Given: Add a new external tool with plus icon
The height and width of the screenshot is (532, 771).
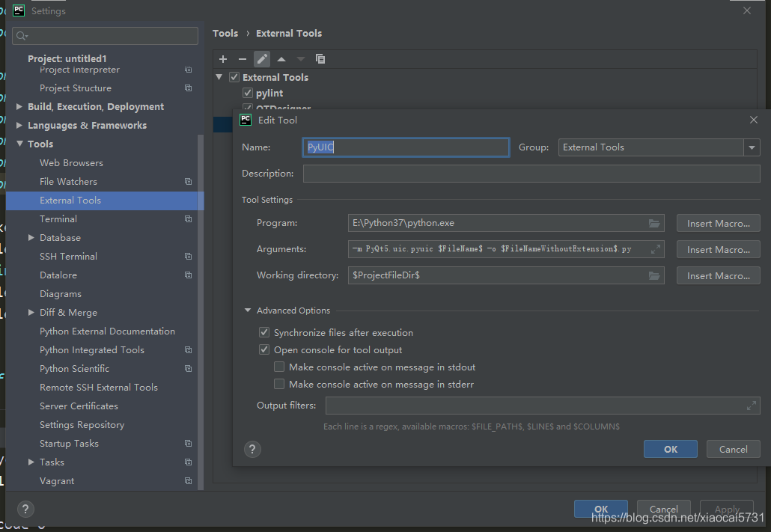Looking at the screenshot, I should click(223, 59).
